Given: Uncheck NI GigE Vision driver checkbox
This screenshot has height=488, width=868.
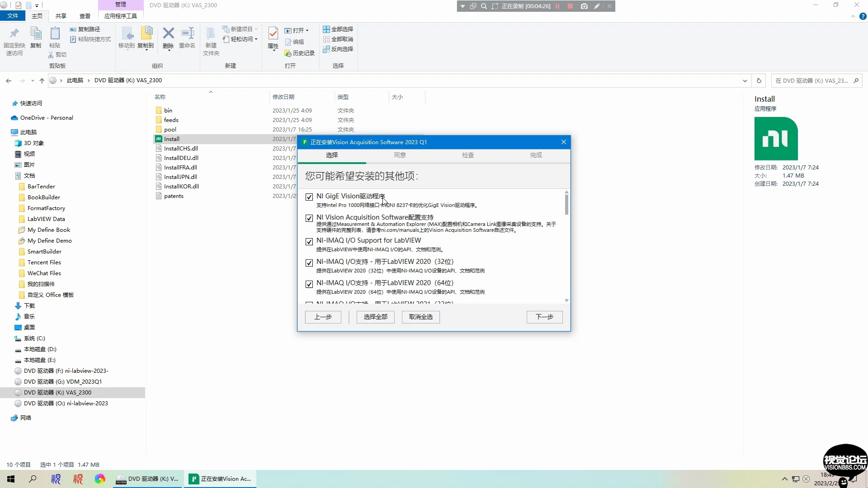Looking at the screenshot, I should click(x=309, y=197).
